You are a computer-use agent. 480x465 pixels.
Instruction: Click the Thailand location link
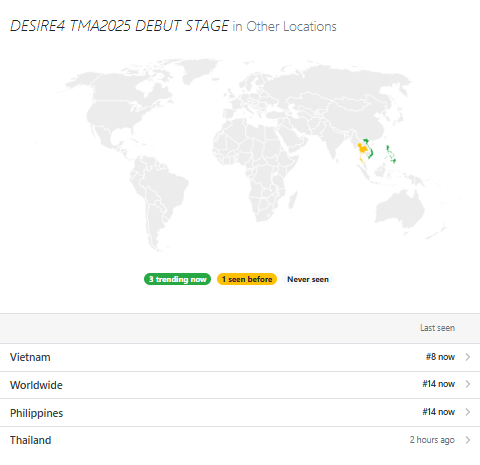pos(31,440)
